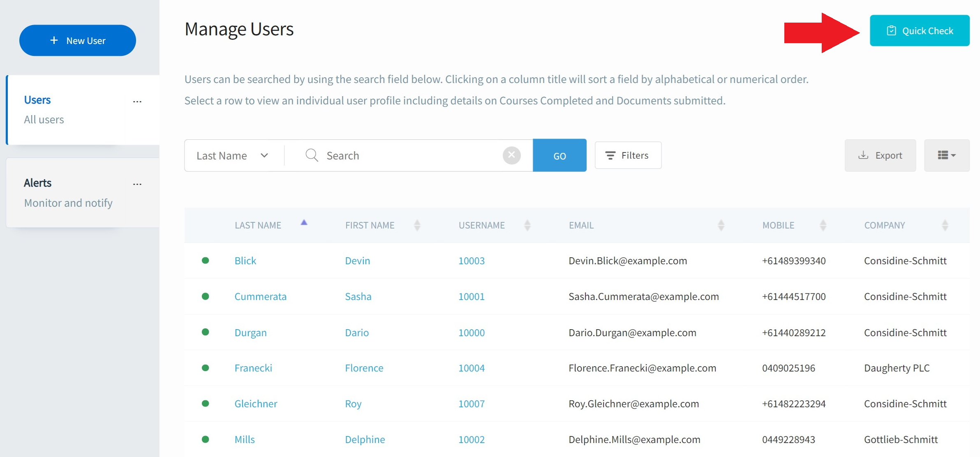Image resolution: width=980 pixels, height=457 pixels.
Task: Click the green status dot for Durgan
Action: [x=206, y=332]
